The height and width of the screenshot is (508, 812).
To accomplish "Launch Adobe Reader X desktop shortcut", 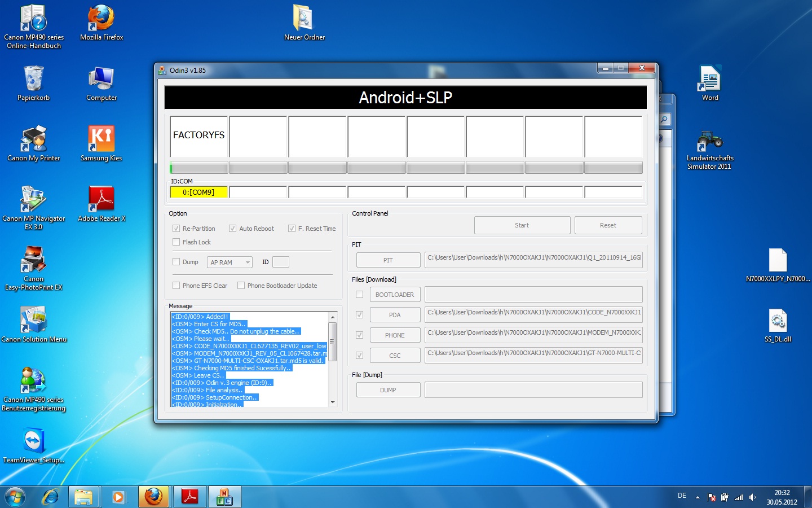I will [x=101, y=204].
